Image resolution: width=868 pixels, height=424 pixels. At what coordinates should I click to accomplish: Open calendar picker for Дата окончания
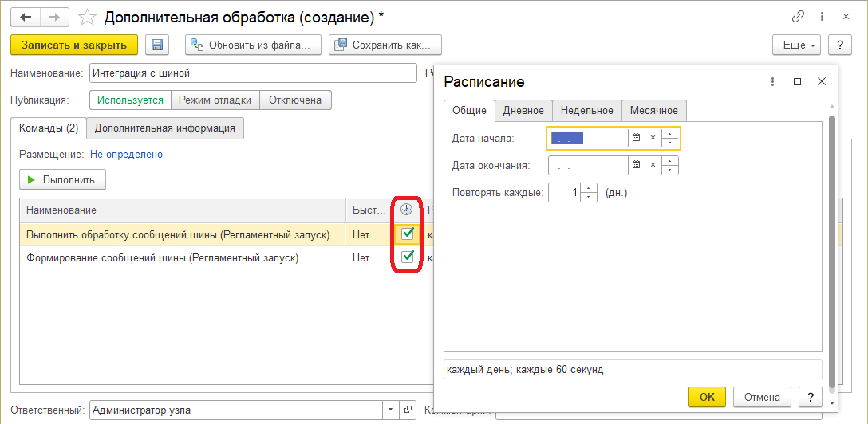click(x=636, y=166)
